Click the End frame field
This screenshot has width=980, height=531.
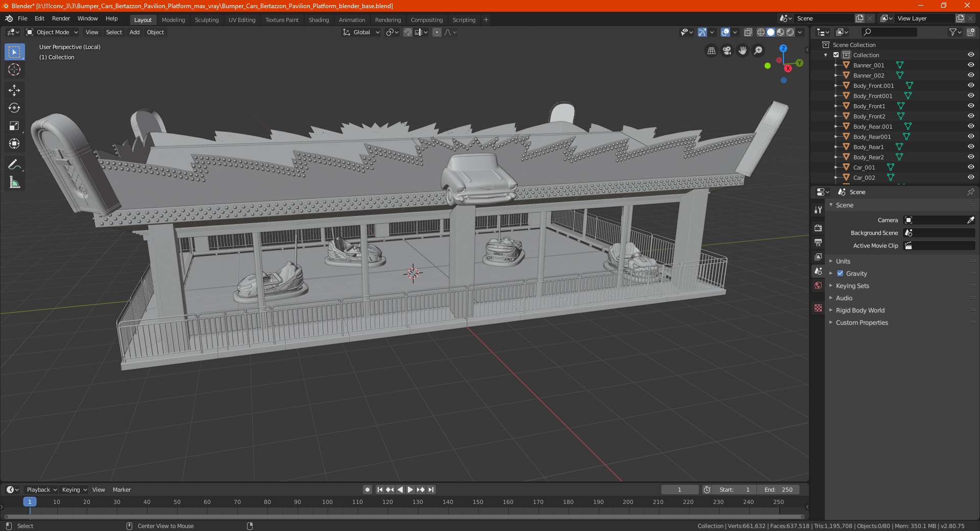pyautogui.click(x=778, y=490)
